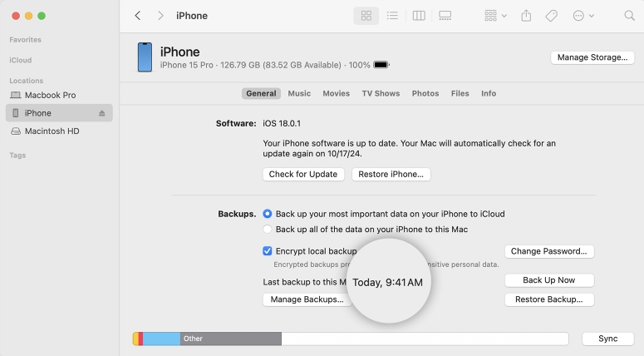
Task: Open Finder search magnifier
Action: [629, 16]
